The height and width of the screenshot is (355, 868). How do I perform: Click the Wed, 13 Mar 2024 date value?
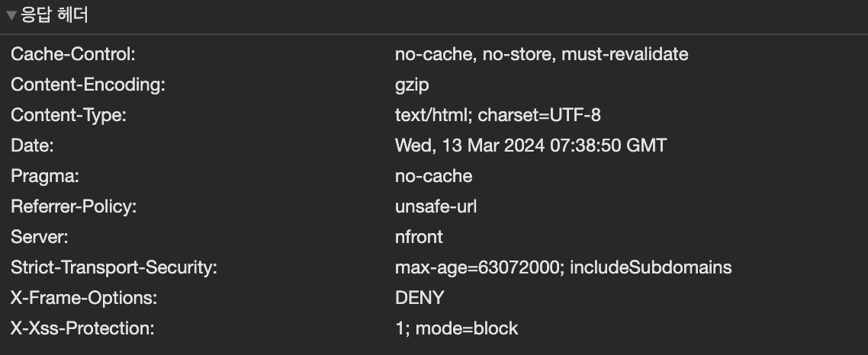pos(531,146)
